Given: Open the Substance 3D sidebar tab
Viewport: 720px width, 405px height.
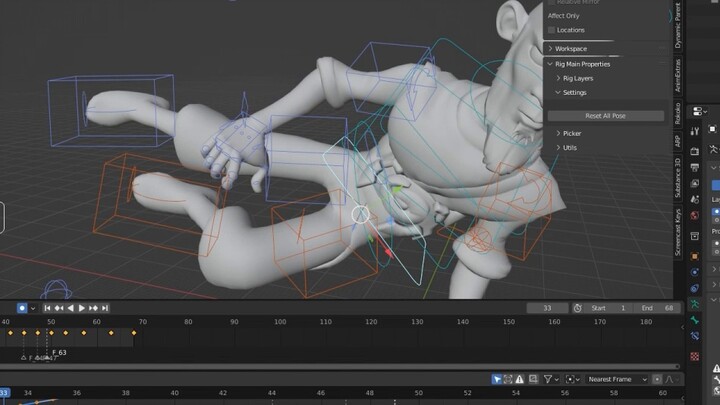Looking at the screenshot, I should point(678,178).
